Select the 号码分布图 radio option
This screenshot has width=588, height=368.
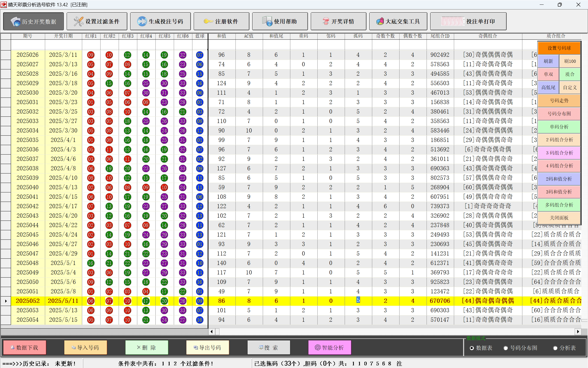pyautogui.click(x=506, y=348)
